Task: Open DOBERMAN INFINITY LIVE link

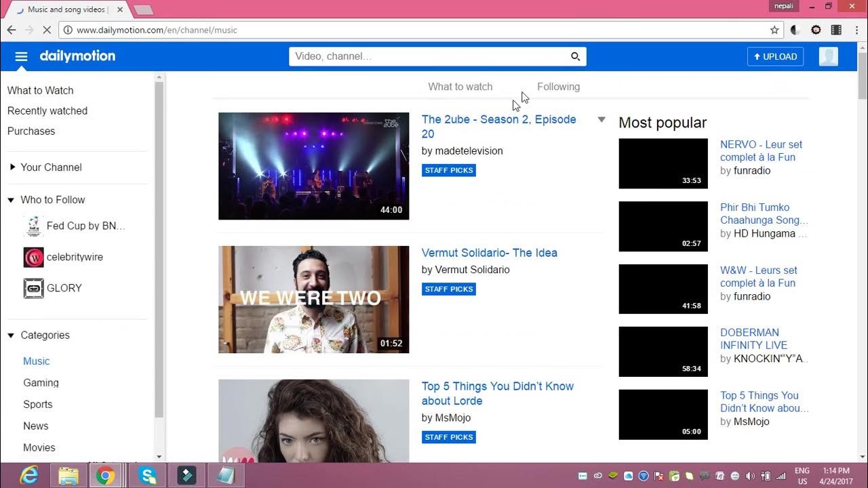Action: 753,339
